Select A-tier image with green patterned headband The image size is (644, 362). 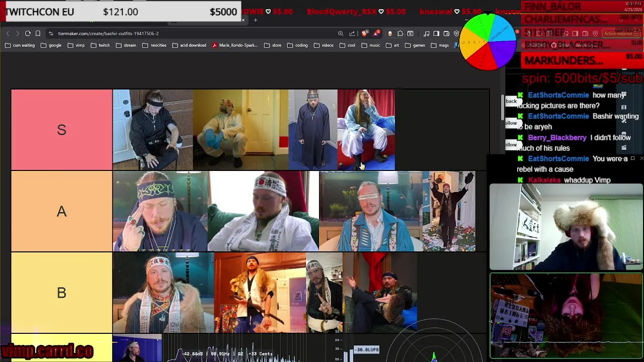pos(160,211)
